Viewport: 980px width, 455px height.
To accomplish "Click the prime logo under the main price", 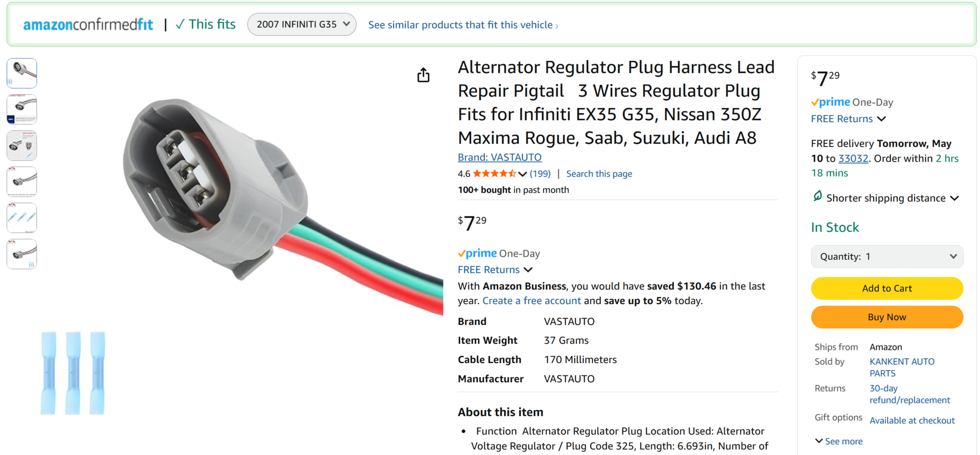I will point(477,254).
